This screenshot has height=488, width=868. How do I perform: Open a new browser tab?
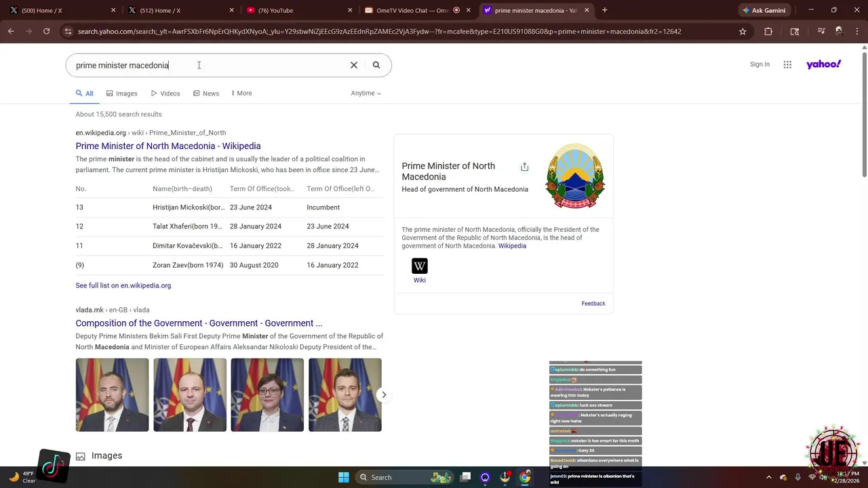click(x=604, y=10)
